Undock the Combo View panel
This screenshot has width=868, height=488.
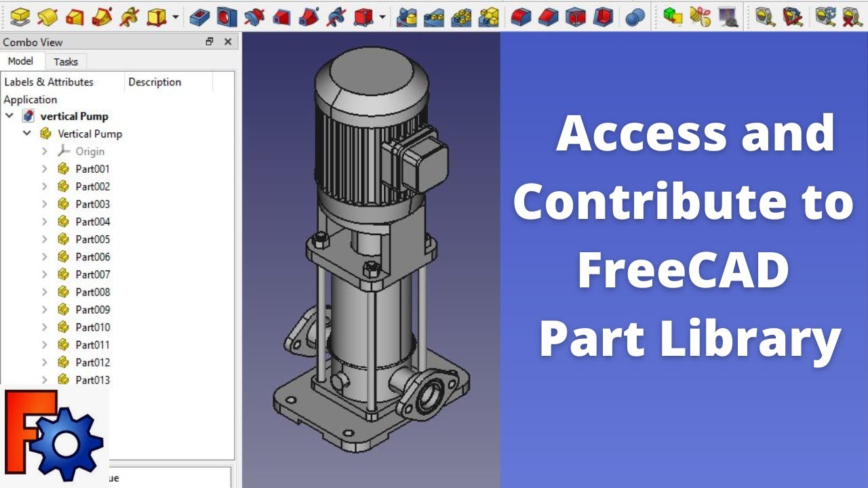pos(210,42)
